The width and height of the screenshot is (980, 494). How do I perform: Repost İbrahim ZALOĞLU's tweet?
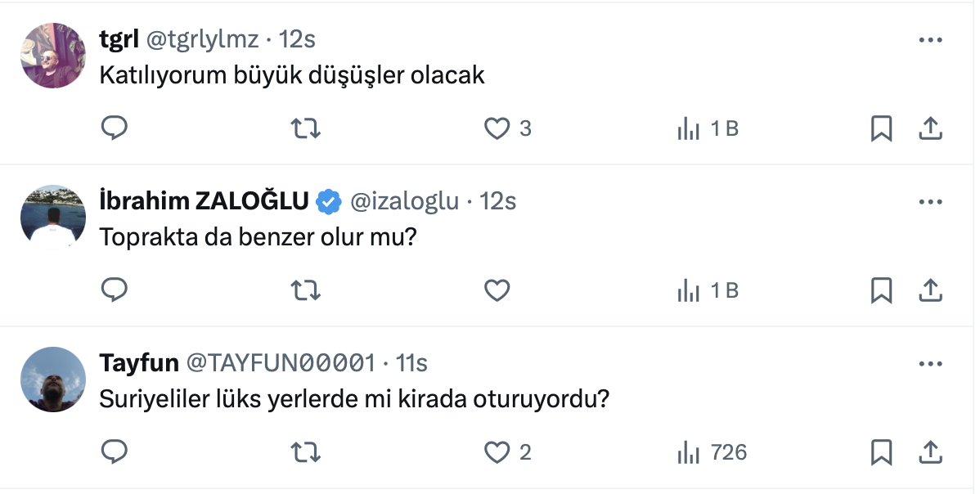pyautogui.click(x=306, y=290)
